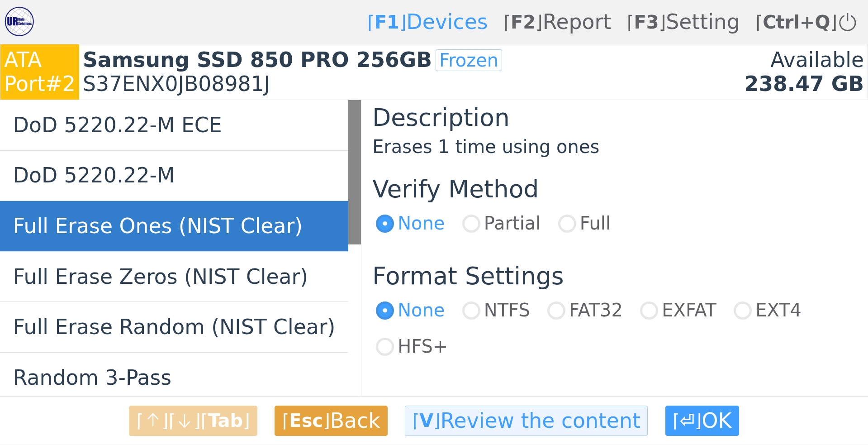Click the ATA Port#2 device label
This screenshot has width=868, height=445.
tap(39, 72)
